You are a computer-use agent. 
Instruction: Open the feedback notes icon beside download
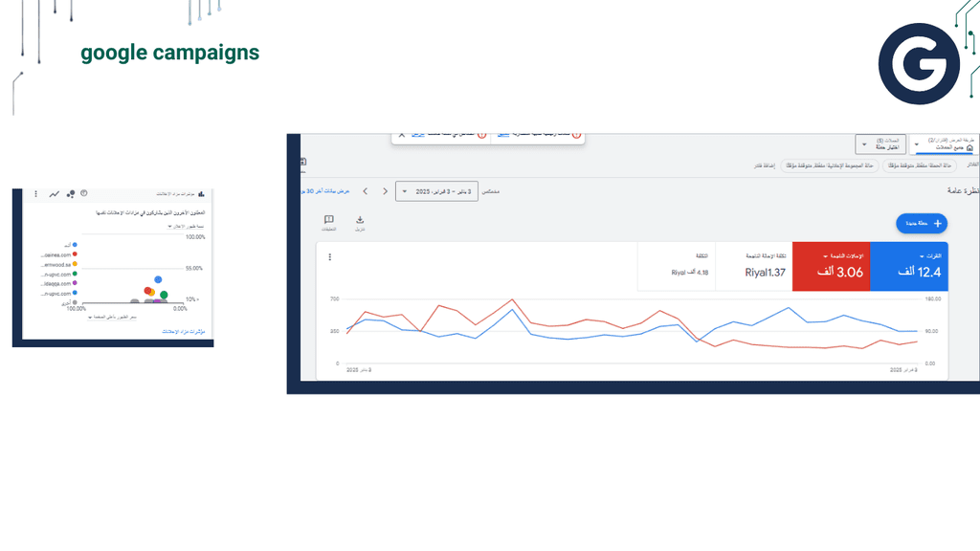tap(329, 220)
